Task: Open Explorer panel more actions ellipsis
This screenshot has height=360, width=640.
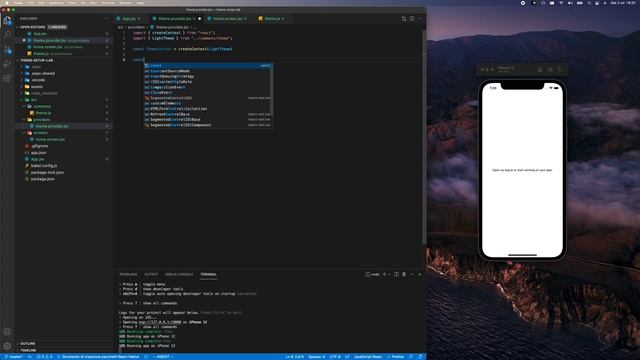Action: coord(107,18)
